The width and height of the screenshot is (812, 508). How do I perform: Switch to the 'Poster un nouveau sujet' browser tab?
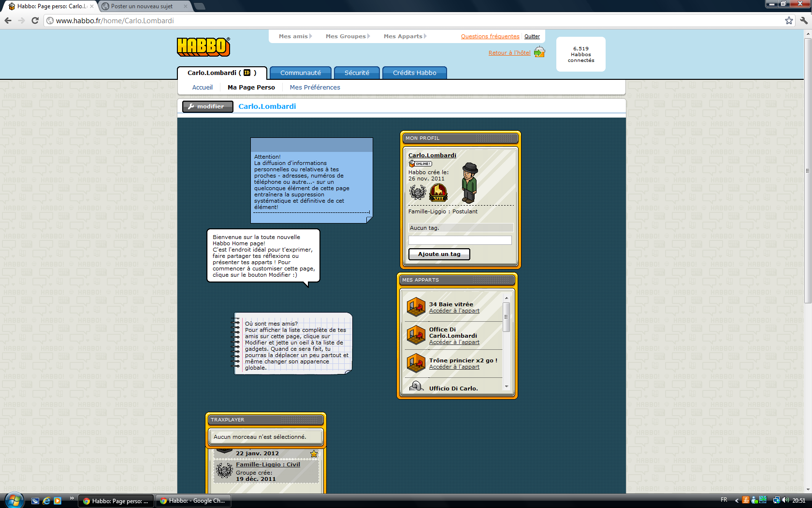143,6
